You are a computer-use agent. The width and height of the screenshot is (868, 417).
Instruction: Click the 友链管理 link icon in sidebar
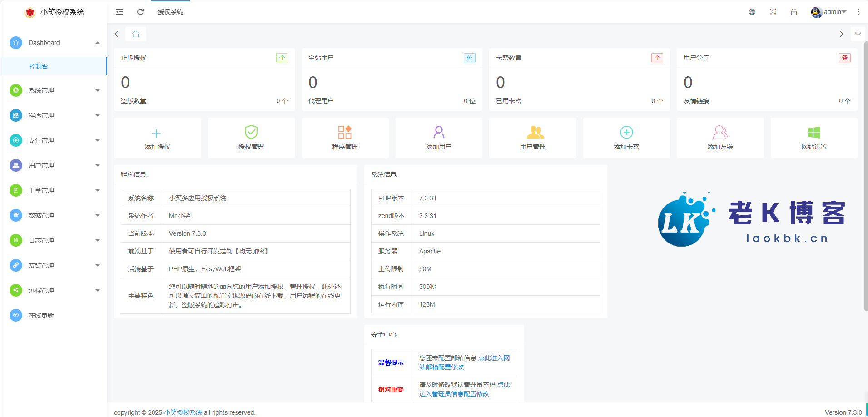click(16, 265)
